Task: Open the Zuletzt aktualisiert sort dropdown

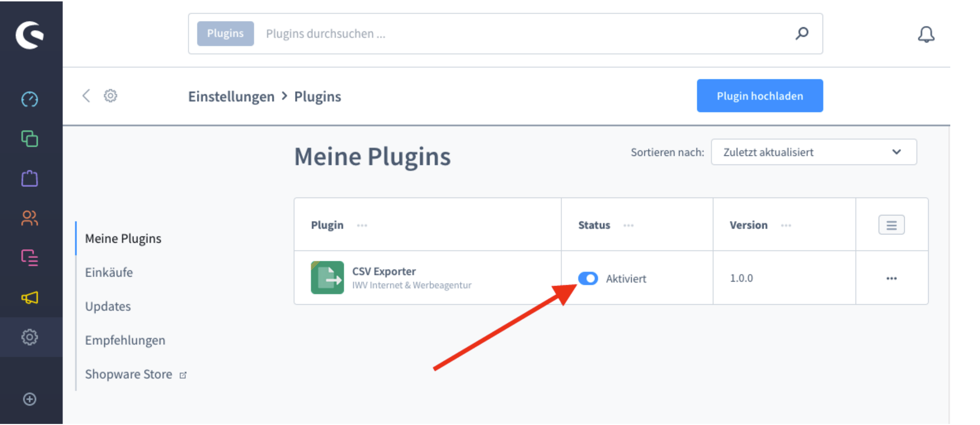Action: click(814, 152)
